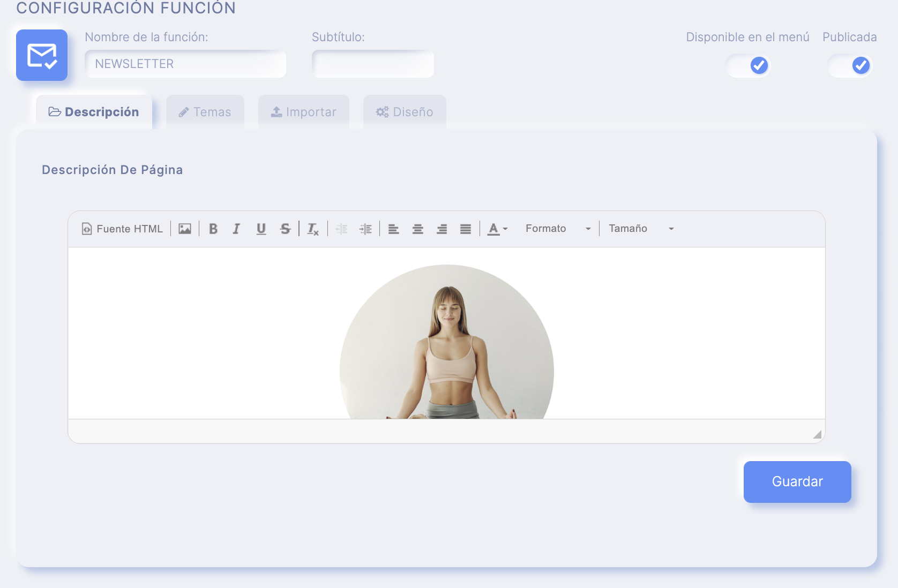This screenshot has width=898, height=588.
Task: Open the Fuente HTML source view
Action: coord(122,229)
